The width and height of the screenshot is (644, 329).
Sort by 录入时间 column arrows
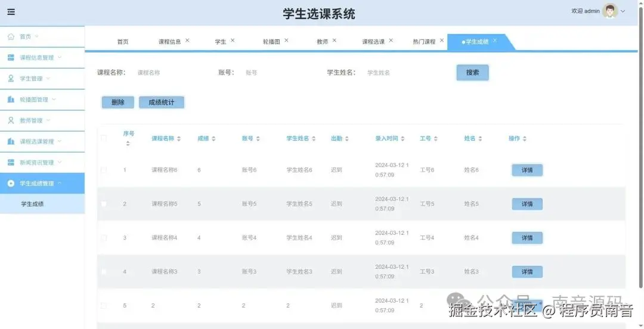click(x=402, y=139)
